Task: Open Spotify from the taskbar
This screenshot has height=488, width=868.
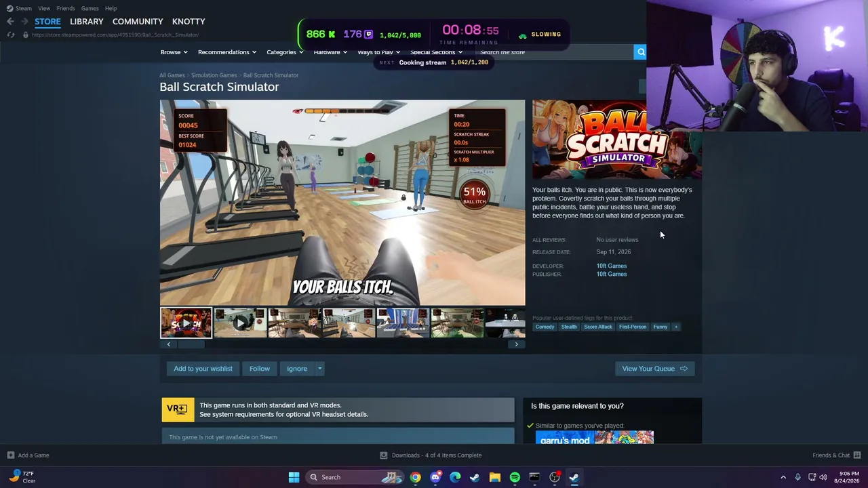Action: pyautogui.click(x=515, y=477)
